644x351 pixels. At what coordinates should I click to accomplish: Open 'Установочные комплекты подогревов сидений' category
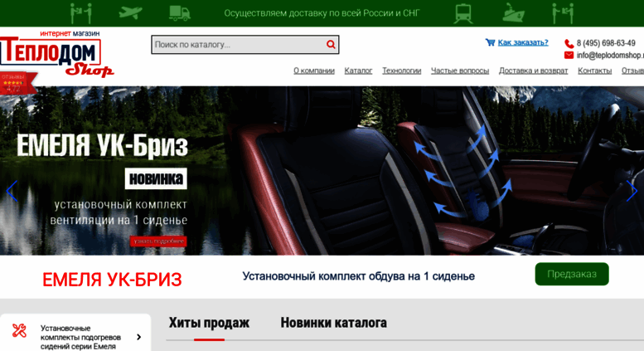[80, 337]
